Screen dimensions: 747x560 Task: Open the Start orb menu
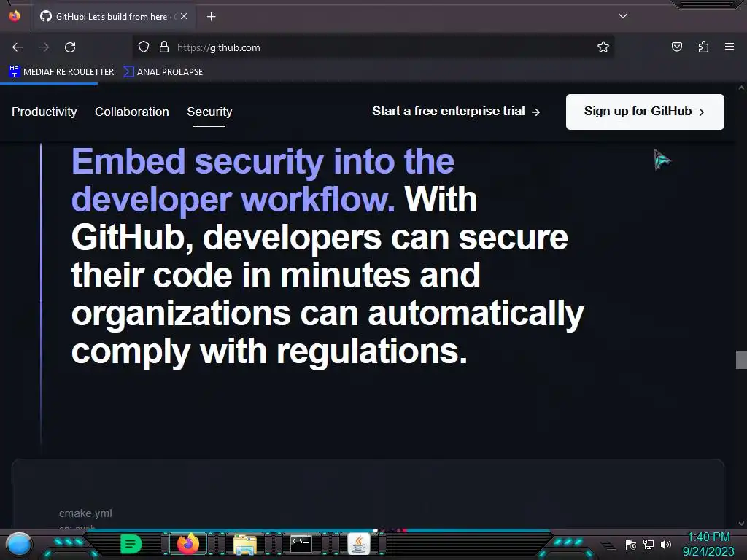(20, 544)
